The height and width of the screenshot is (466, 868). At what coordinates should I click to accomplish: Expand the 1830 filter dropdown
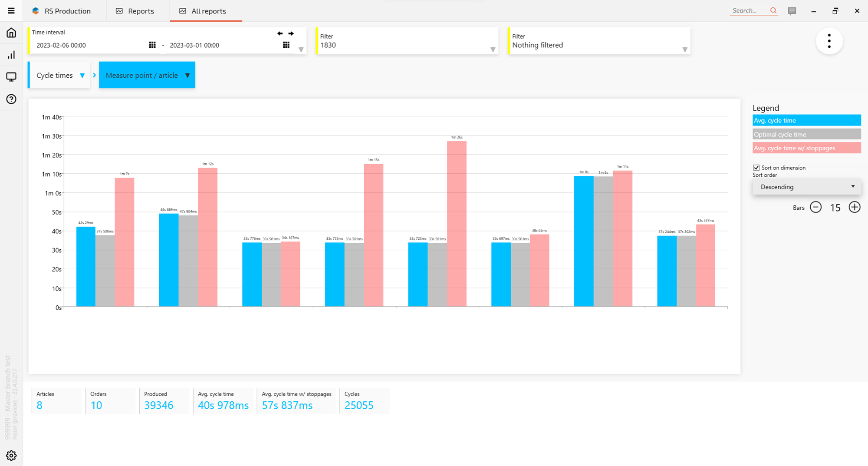pyautogui.click(x=493, y=50)
